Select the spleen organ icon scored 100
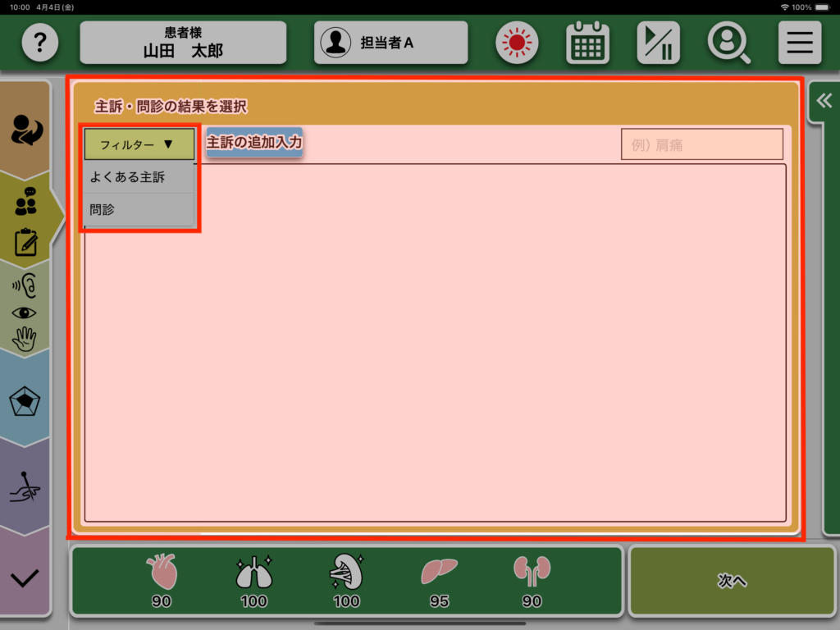Viewport: 840px width, 630px height. (x=346, y=572)
